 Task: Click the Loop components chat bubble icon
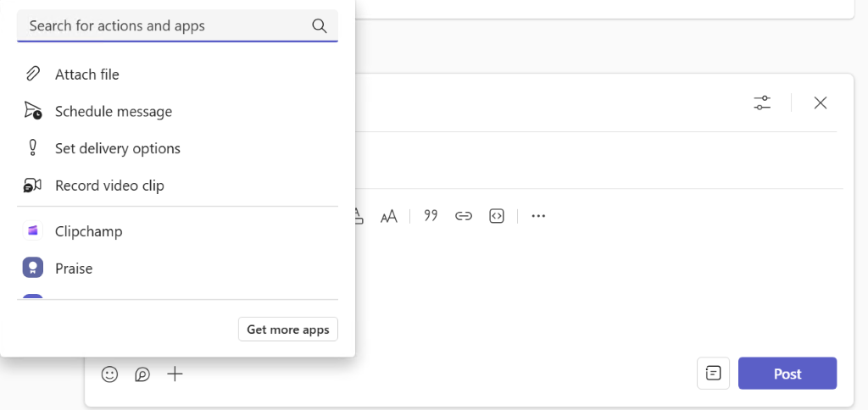click(x=142, y=374)
